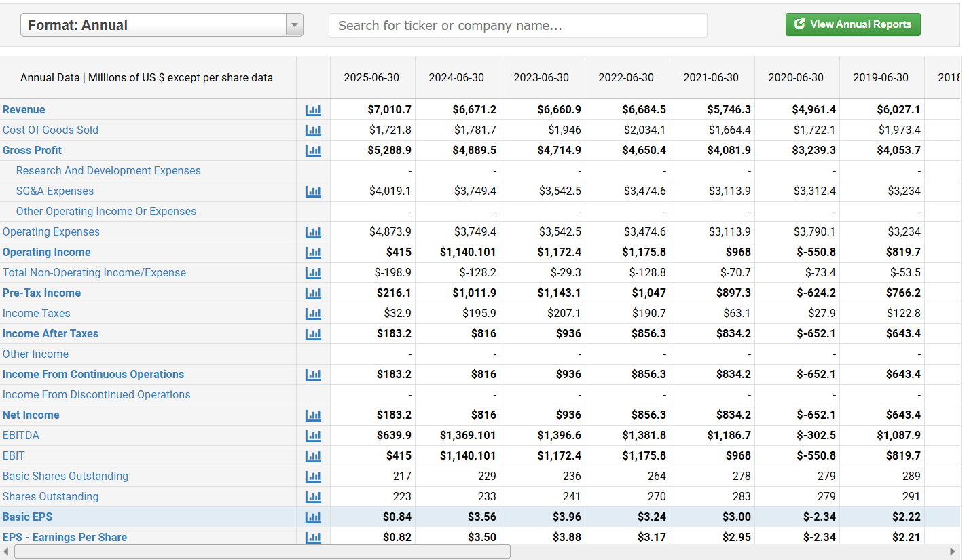Click the View Annual Reports button
Viewport: 969px width, 560px height.
[x=853, y=24]
